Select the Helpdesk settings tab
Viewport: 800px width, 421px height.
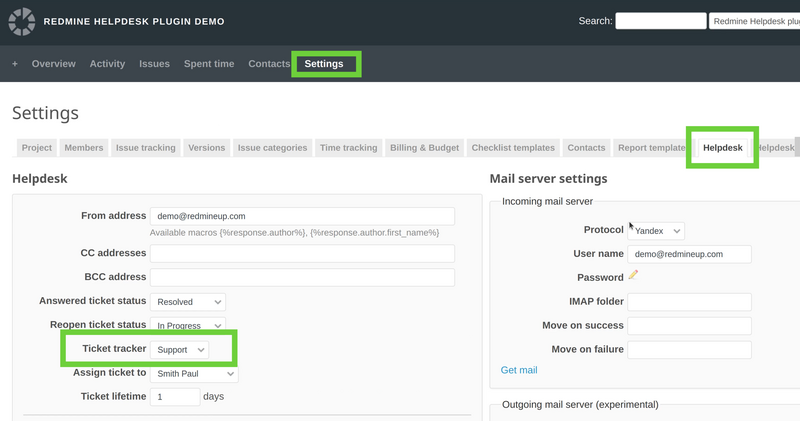(722, 147)
